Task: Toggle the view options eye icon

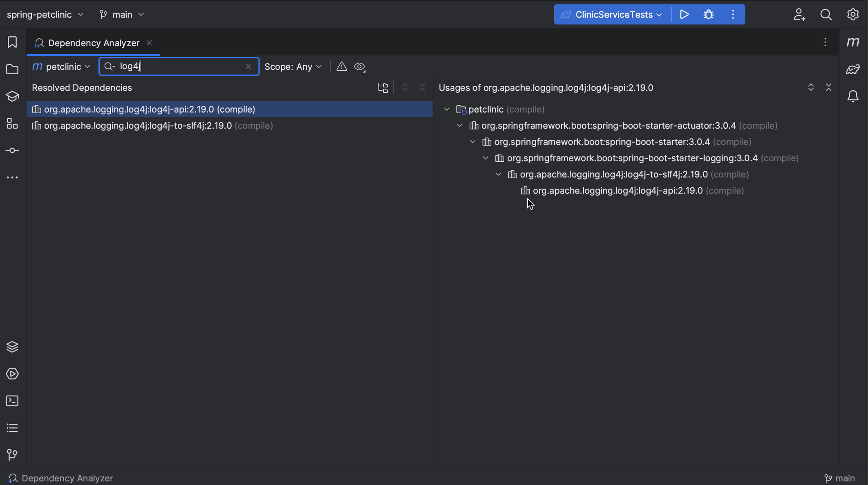Action: [x=359, y=66]
